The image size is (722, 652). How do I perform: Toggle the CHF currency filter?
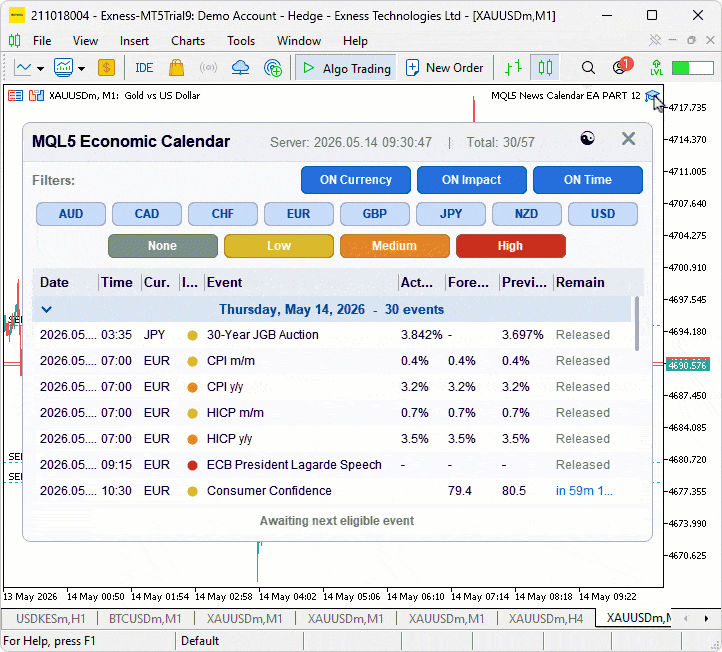pos(223,214)
